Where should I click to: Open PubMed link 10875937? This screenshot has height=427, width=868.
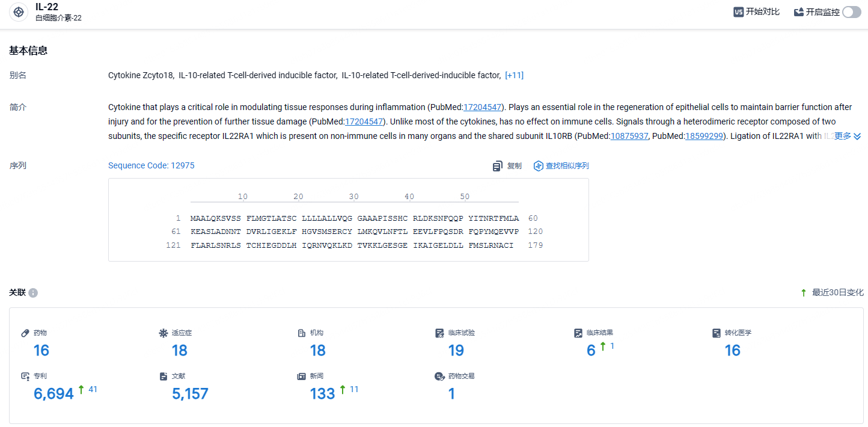(629, 136)
